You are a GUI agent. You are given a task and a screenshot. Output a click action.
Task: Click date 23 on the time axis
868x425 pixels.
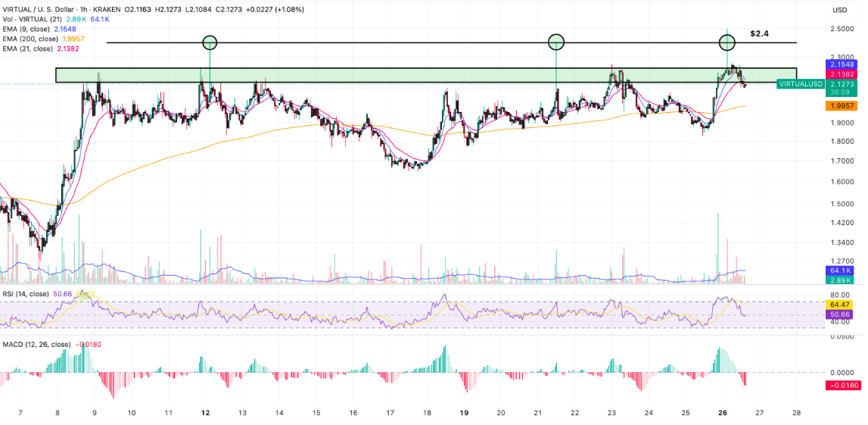coord(611,413)
